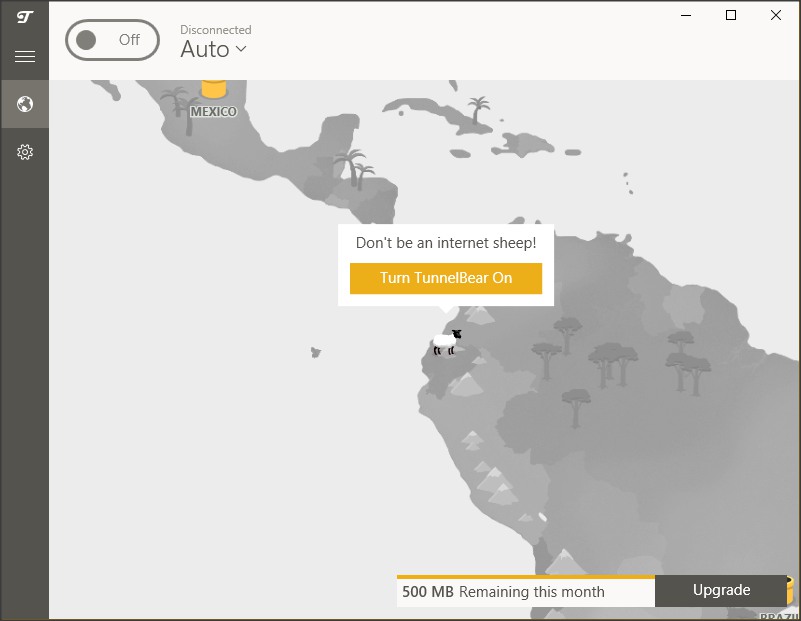
Task: Choose a country from the Auto dropdown
Action: click(x=212, y=49)
